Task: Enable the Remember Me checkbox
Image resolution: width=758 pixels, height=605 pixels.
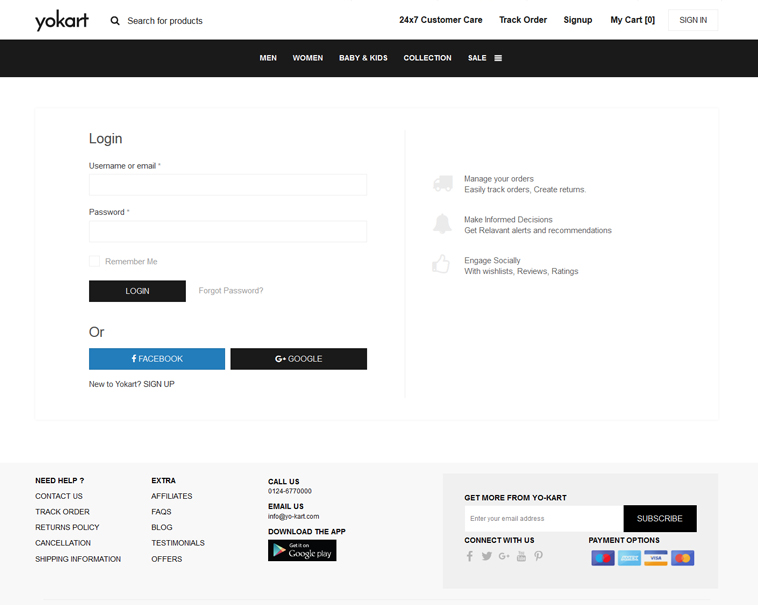Action: tap(94, 261)
